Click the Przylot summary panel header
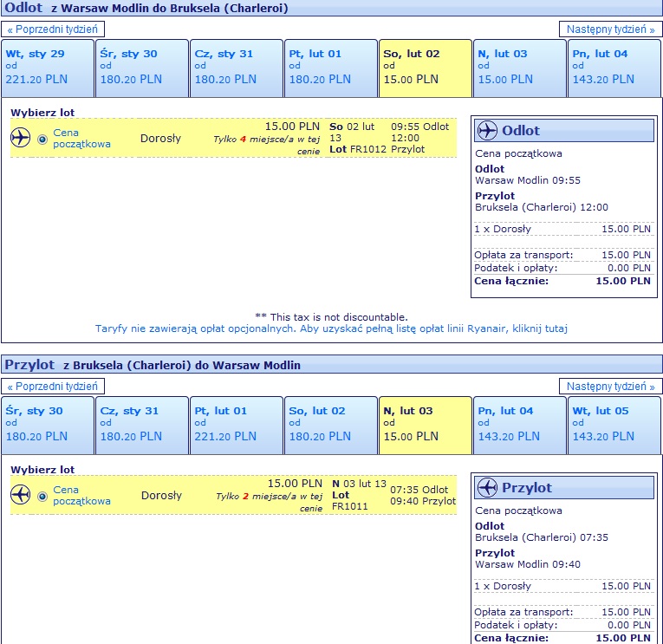 (x=564, y=487)
